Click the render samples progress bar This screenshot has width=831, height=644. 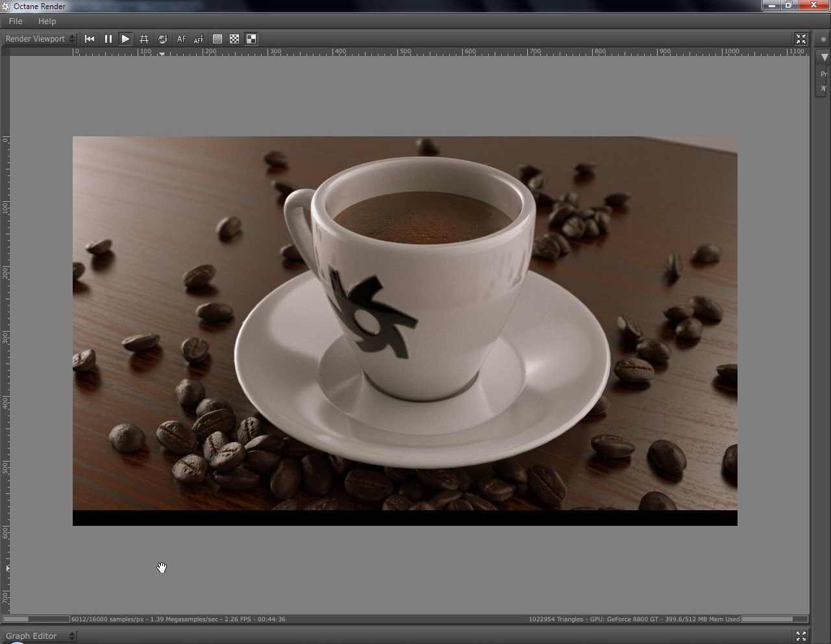(x=36, y=619)
